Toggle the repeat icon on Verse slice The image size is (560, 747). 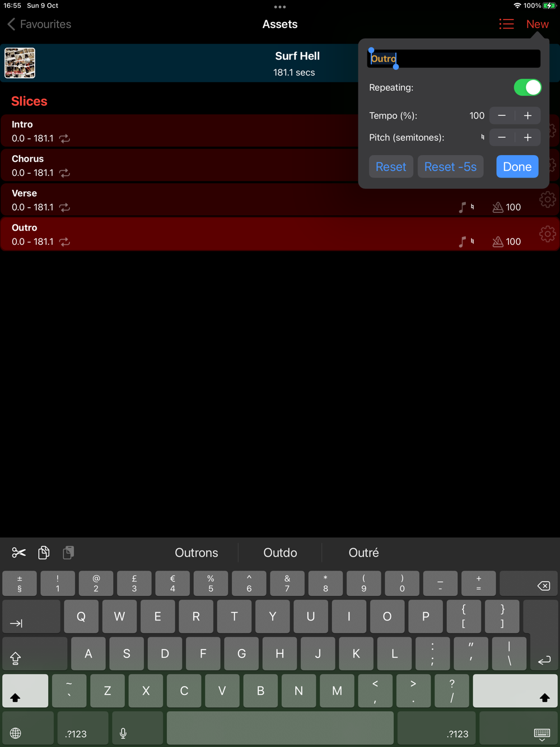click(65, 207)
